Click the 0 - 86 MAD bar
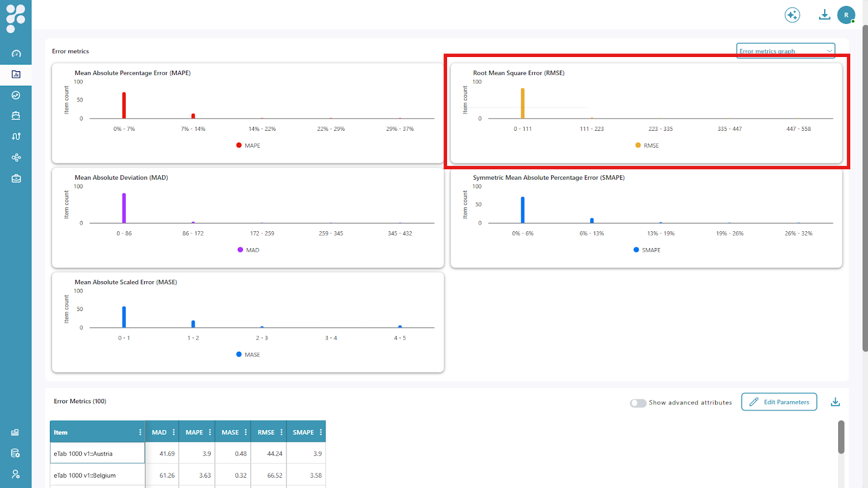This screenshot has height=488, width=868. pos(124,208)
